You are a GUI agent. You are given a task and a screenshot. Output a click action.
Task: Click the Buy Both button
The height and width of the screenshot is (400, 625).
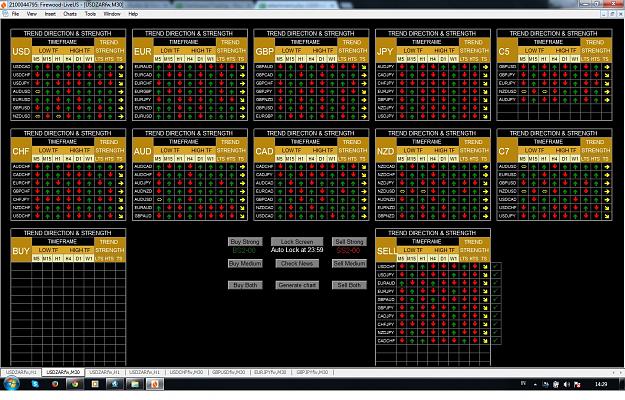tap(245, 285)
